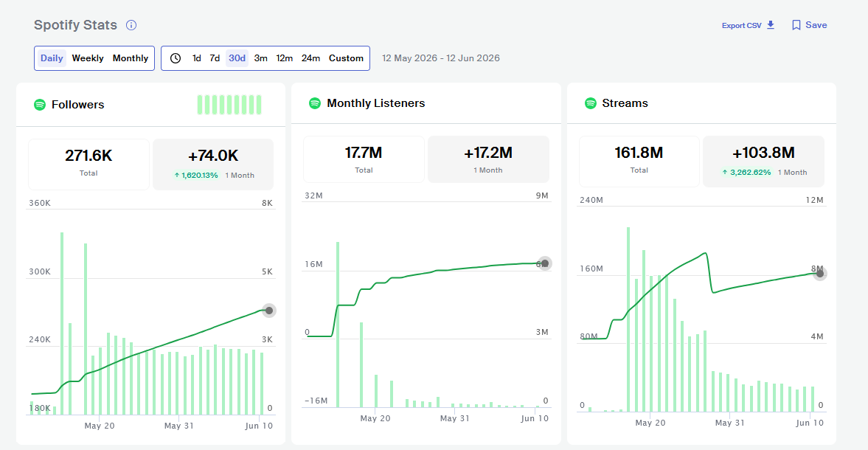Click the tallest bar in the Streams chart
The image size is (868, 450).
(628, 320)
